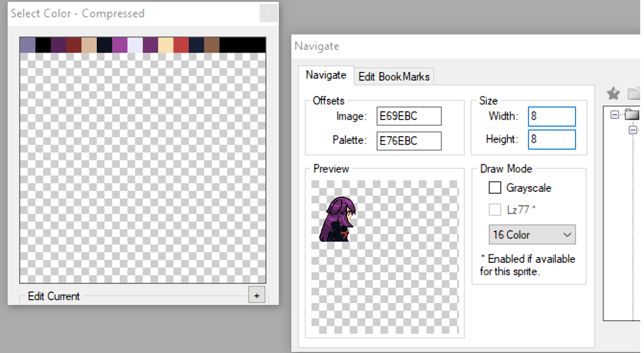This screenshot has width=644, height=353.
Task: Switch to the Edit BookMarks tab
Action: coord(394,76)
